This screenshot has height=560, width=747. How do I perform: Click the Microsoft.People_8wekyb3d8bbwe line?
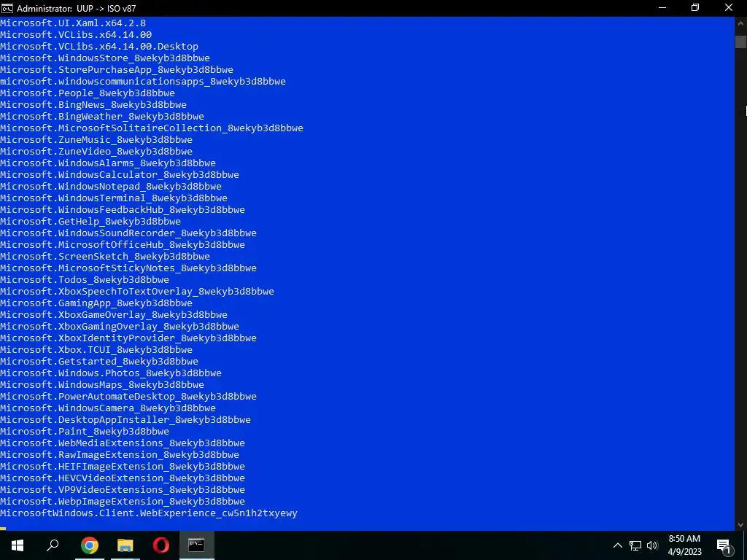click(x=88, y=93)
